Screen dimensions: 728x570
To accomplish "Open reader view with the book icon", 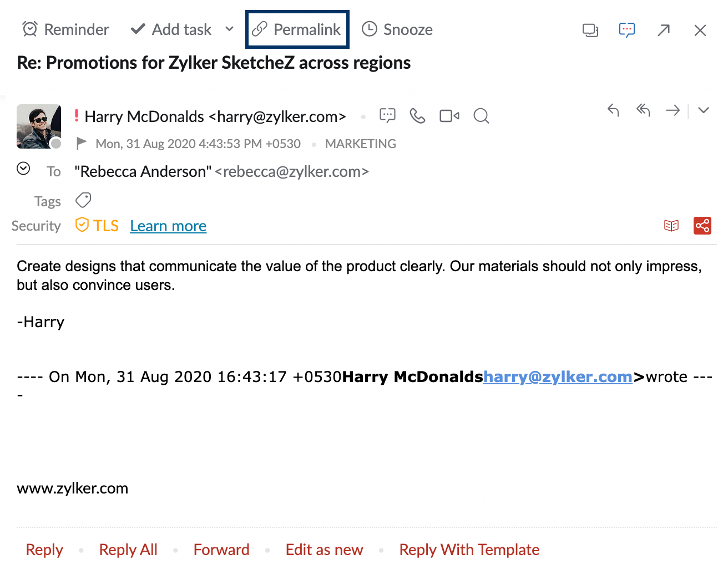I will [x=671, y=226].
